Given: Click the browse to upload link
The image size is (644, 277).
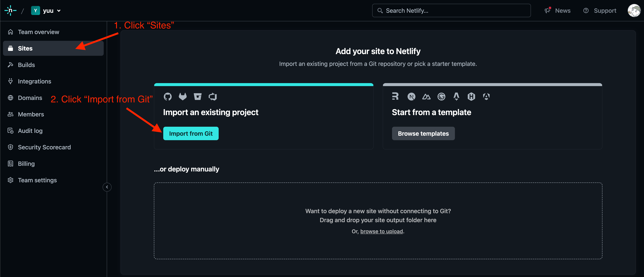Looking at the screenshot, I should tap(382, 231).
